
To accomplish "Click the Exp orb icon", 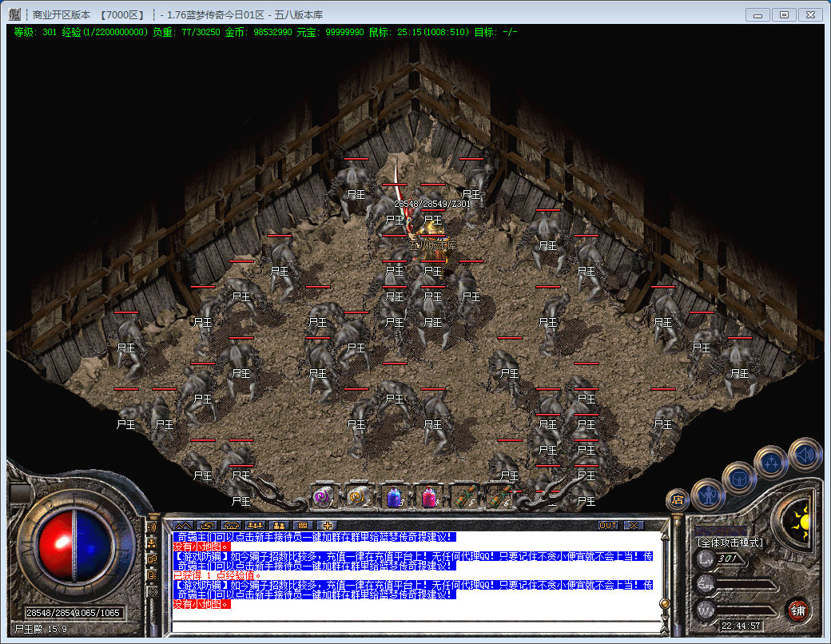I will tap(706, 584).
